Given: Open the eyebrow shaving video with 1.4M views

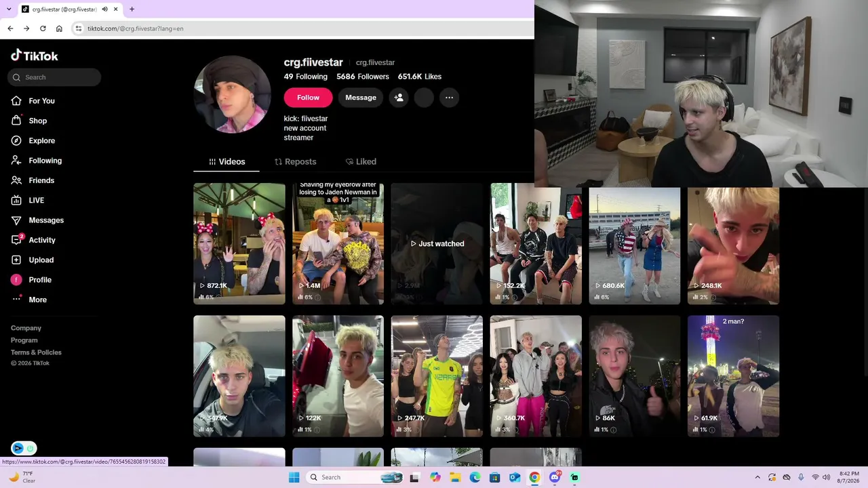Looking at the screenshot, I should pos(338,243).
